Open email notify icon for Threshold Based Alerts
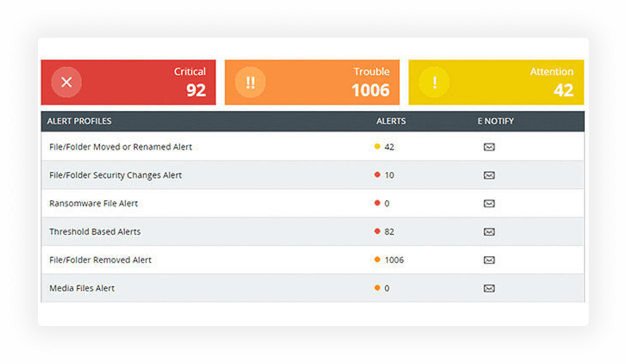The height and width of the screenshot is (364, 627). pos(489,232)
